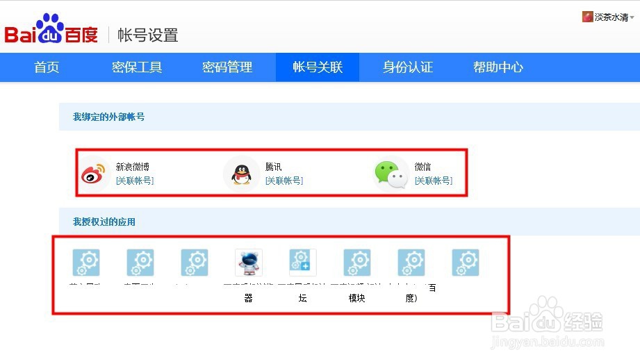Open the 首页 tab
This screenshot has height=364, width=640.
click(47, 67)
